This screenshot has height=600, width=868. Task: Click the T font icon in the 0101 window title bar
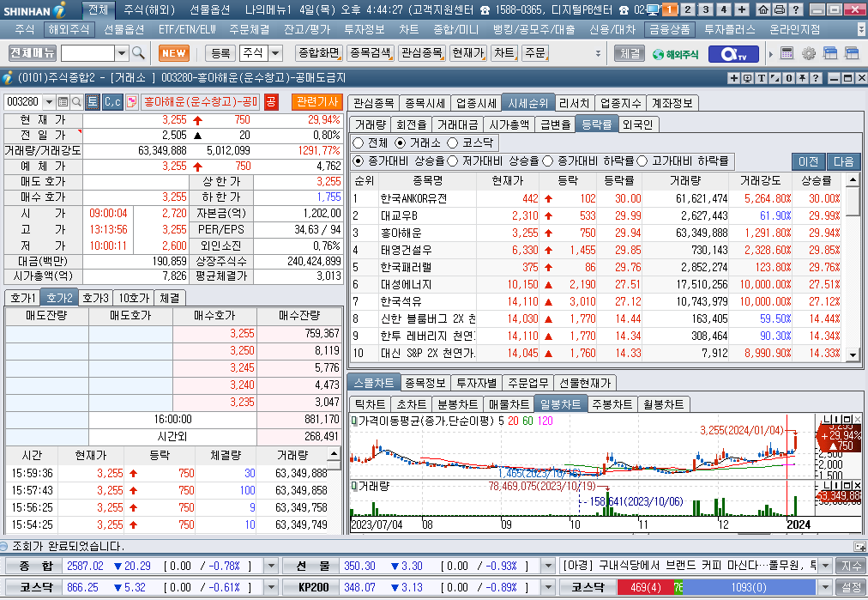(761, 78)
